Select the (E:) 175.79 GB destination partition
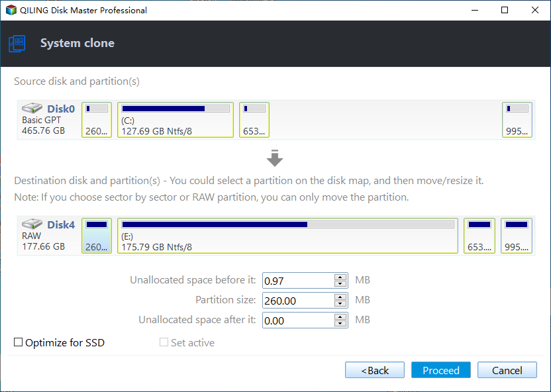The height and width of the screenshot is (392, 551). 288,236
